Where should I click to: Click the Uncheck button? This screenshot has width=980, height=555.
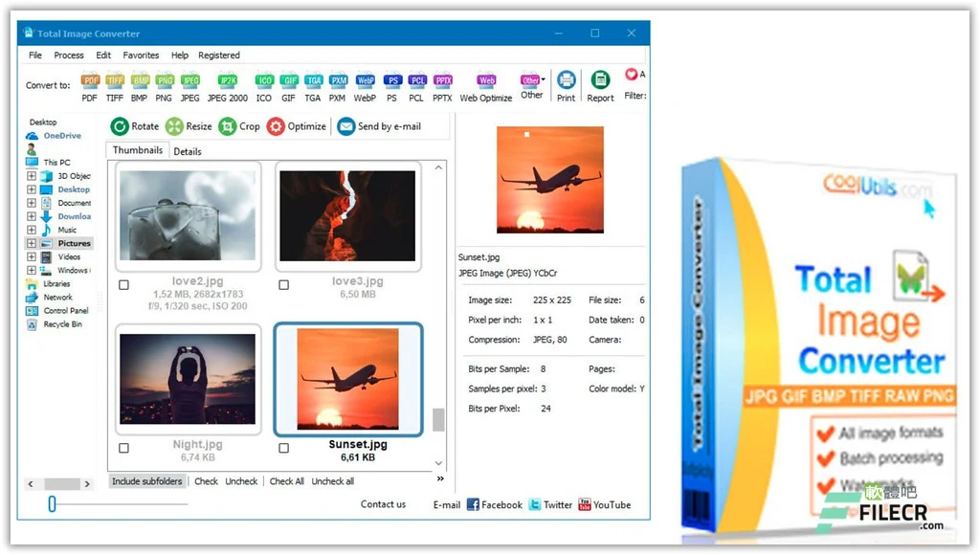[241, 481]
